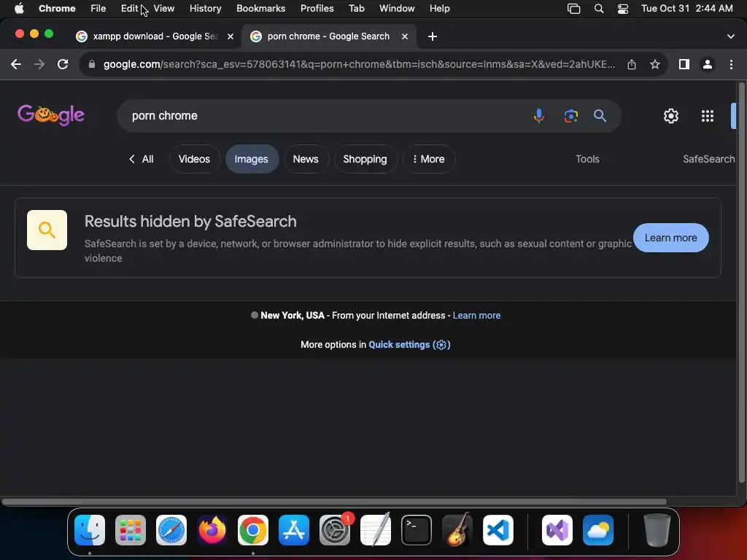The image size is (747, 560).
Task: Open Google quick settings gear icon
Action: click(x=671, y=116)
